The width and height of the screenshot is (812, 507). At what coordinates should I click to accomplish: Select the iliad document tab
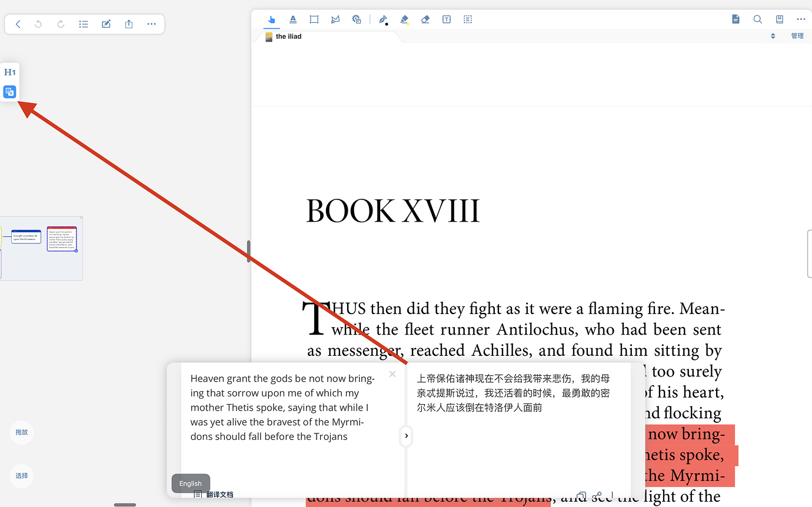click(x=288, y=36)
